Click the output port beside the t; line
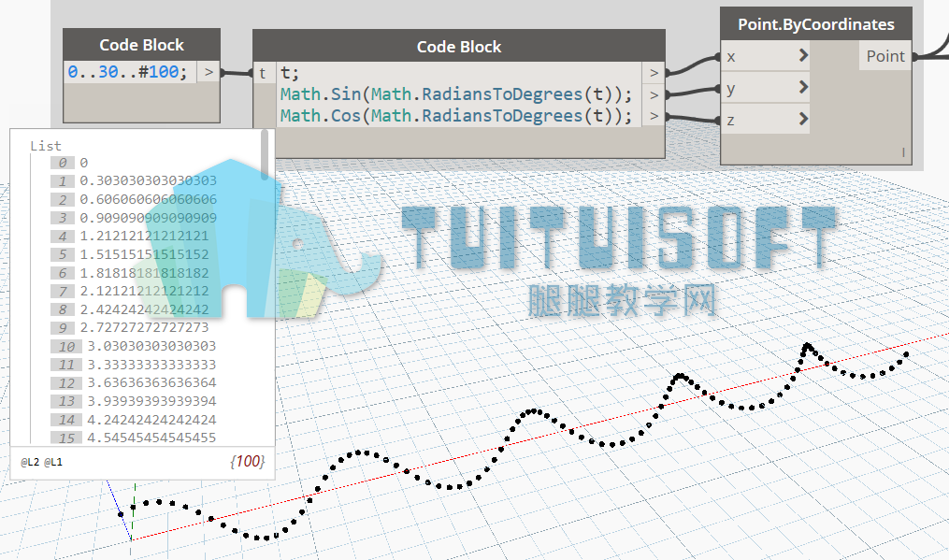This screenshot has width=949, height=560. (x=654, y=73)
